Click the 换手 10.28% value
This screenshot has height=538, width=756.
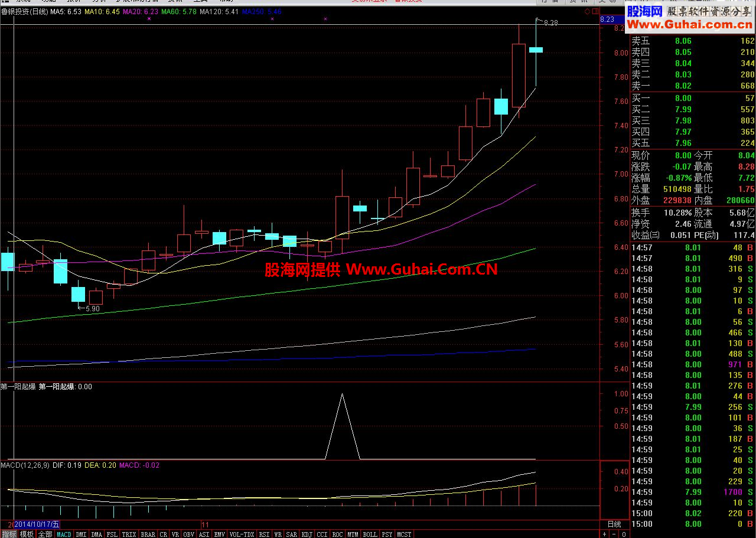pos(677,213)
